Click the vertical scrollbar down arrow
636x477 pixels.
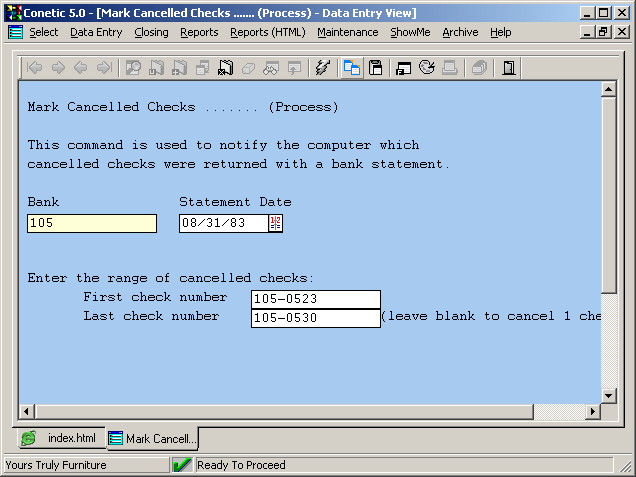pyautogui.click(x=608, y=396)
